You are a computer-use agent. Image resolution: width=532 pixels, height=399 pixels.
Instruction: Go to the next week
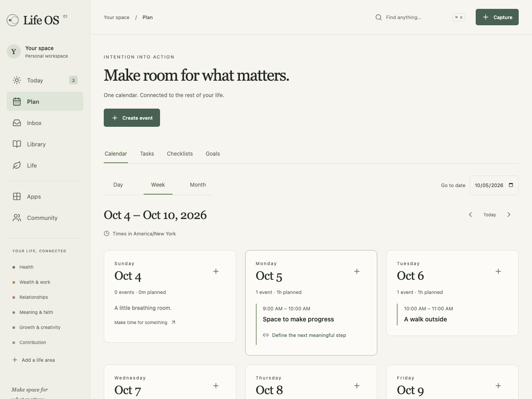coord(509,215)
